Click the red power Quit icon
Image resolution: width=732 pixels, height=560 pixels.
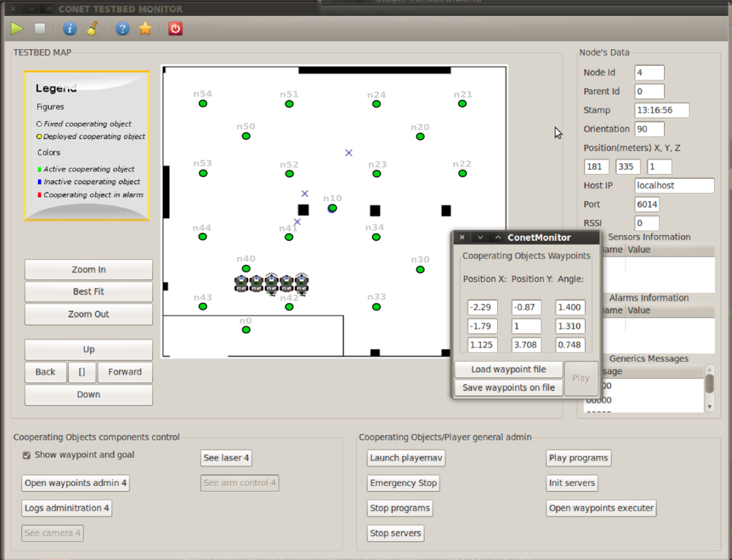(x=176, y=29)
